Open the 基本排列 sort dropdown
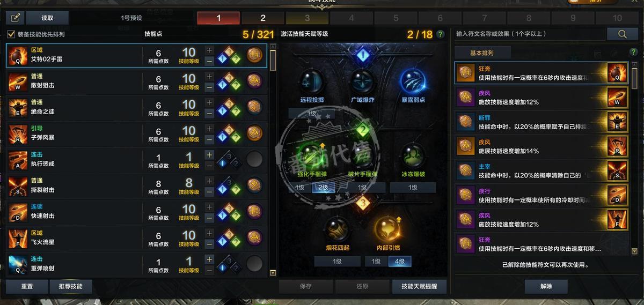 click(481, 53)
